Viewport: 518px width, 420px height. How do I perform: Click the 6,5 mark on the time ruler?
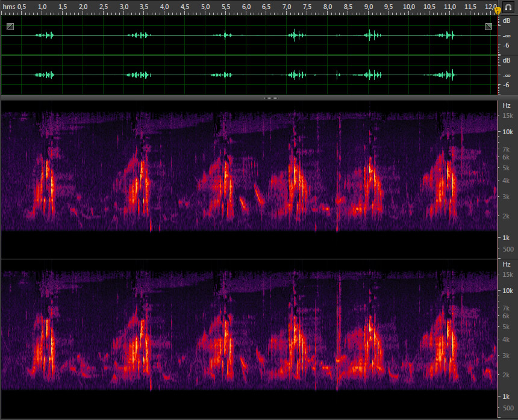pos(266,7)
